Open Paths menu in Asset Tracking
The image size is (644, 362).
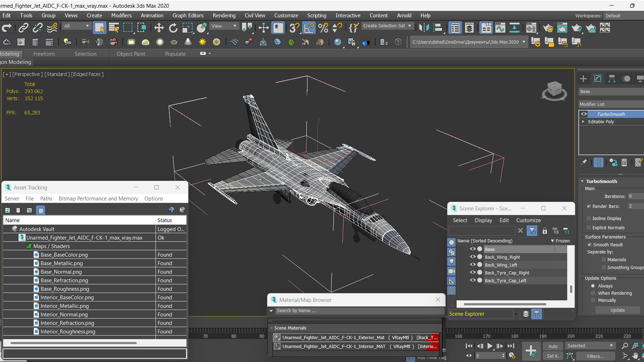coord(46,198)
